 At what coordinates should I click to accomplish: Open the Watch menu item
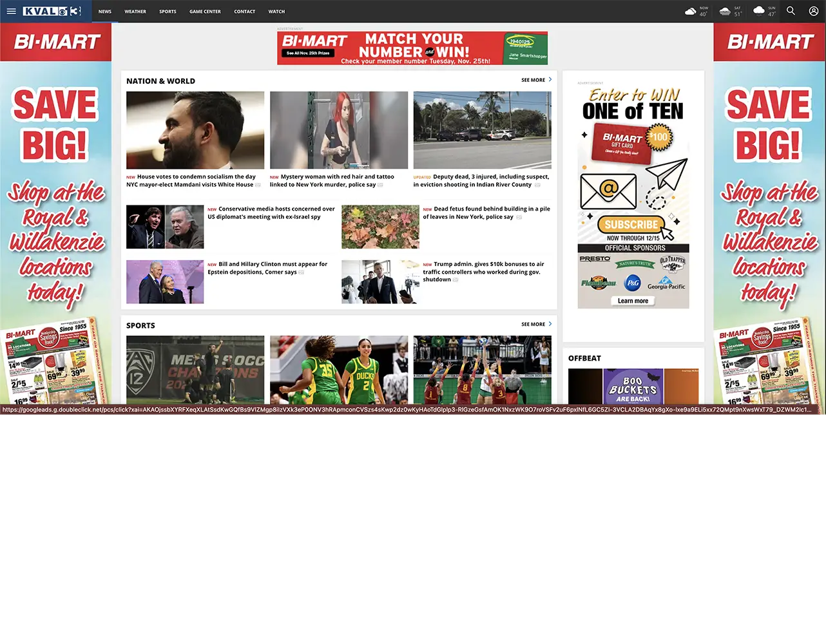click(x=276, y=12)
